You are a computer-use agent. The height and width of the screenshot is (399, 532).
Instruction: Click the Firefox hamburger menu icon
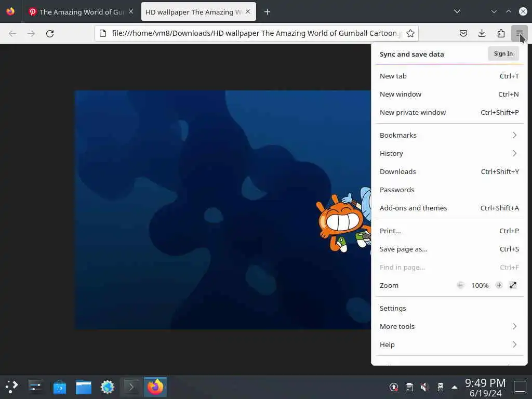point(519,33)
